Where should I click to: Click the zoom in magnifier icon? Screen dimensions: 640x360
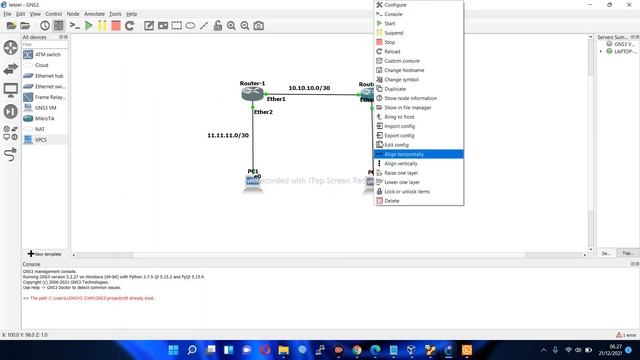point(231,26)
